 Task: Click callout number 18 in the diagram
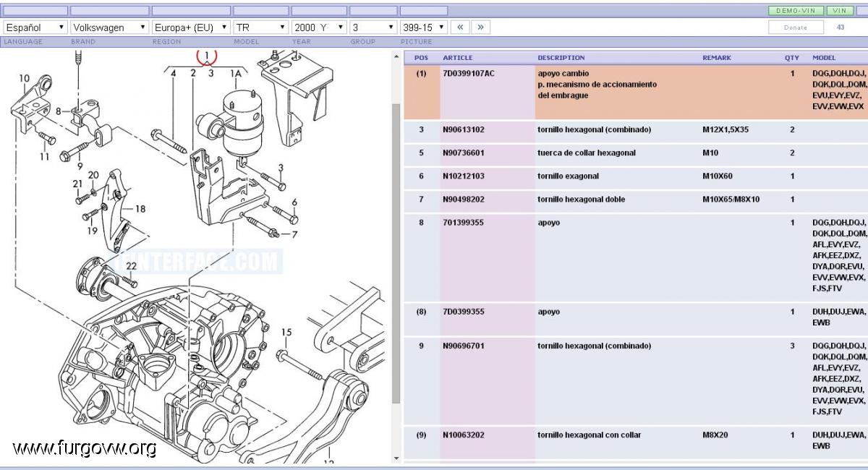click(x=140, y=209)
